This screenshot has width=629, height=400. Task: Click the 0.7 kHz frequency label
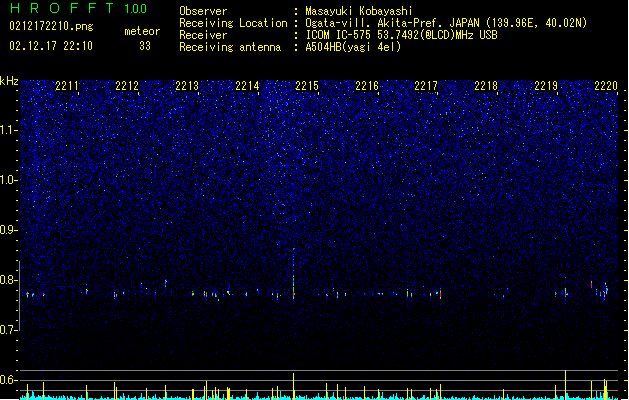coord(9,330)
